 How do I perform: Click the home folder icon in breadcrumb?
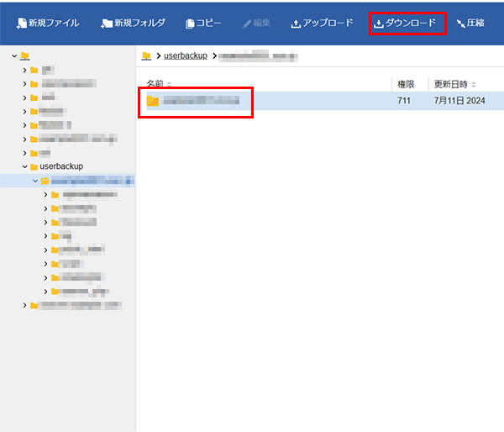[x=146, y=55]
